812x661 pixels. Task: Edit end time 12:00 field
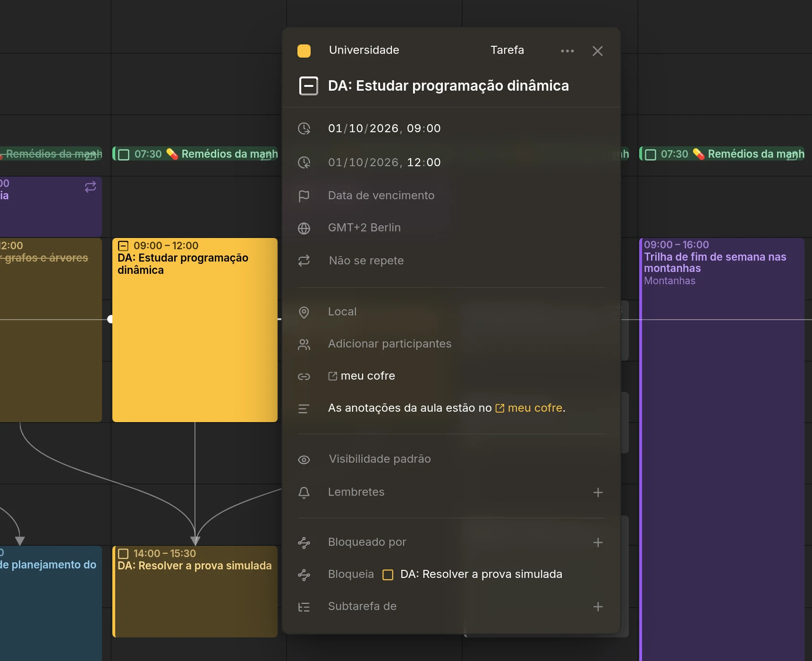pos(423,162)
